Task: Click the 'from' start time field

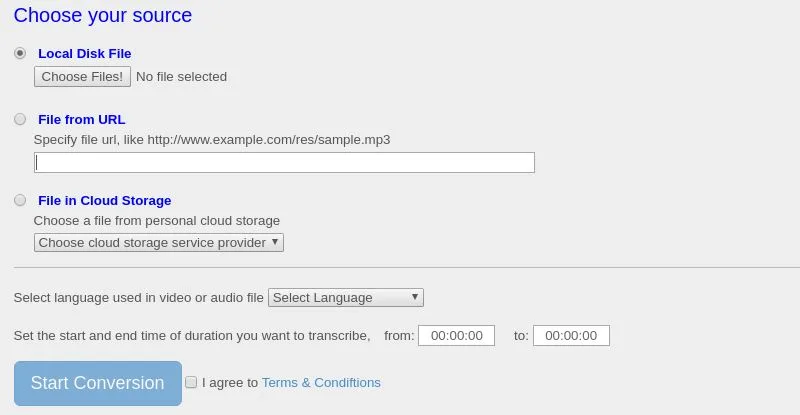Action: tap(456, 336)
